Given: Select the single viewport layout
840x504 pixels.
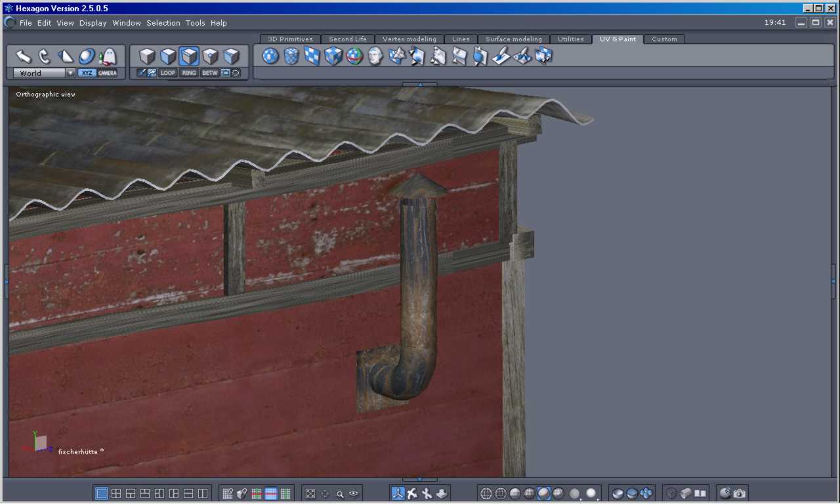Looking at the screenshot, I should click(102, 493).
